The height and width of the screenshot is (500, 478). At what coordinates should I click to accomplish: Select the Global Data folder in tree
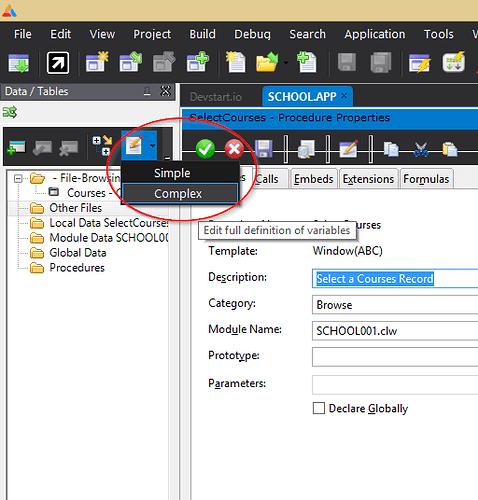point(78,253)
